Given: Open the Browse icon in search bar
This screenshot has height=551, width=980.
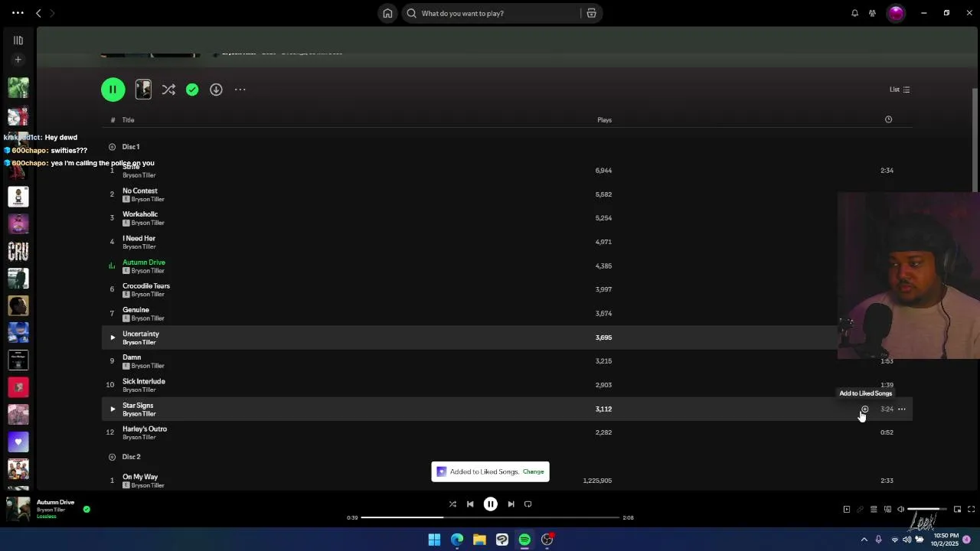Looking at the screenshot, I should tap(591, 13).
